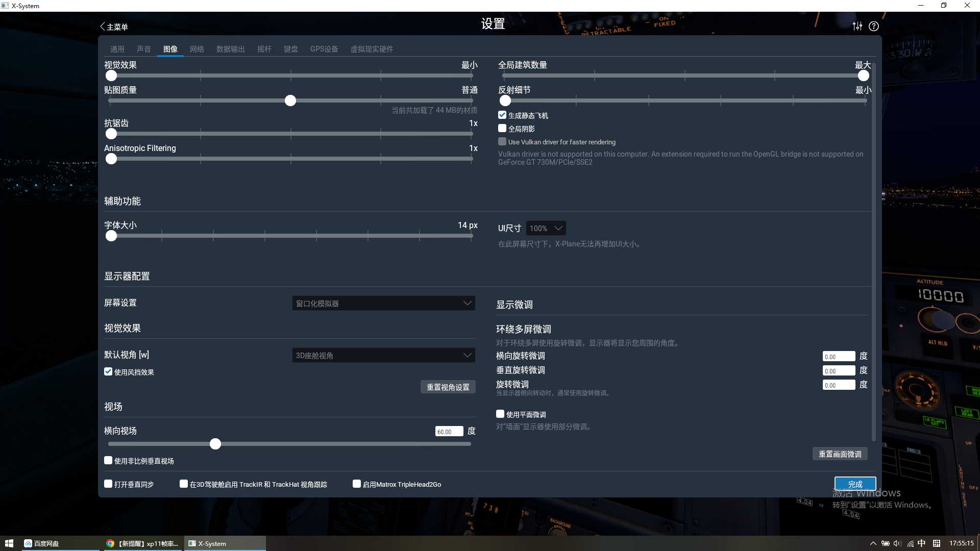This screenshot has width=980, height=551.
Task: Click the 重置视角设置 button
Action: (x=448, y=387)
